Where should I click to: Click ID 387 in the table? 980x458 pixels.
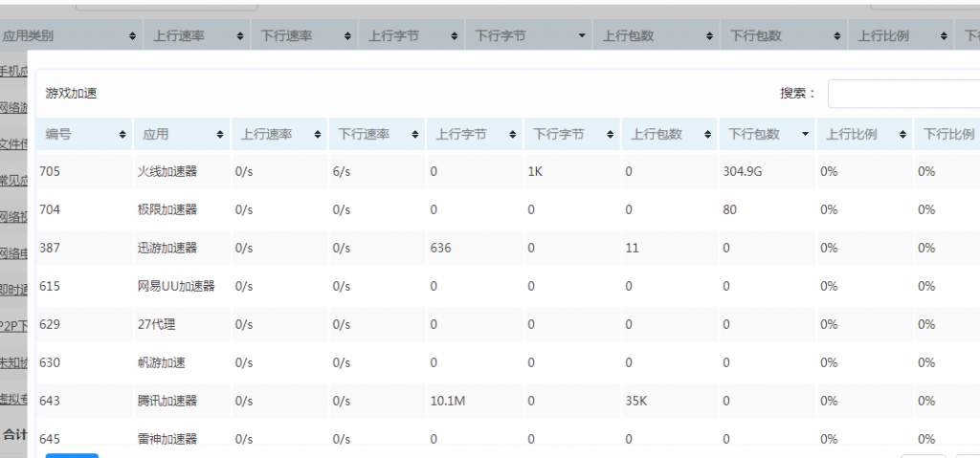tap(50, 248)
